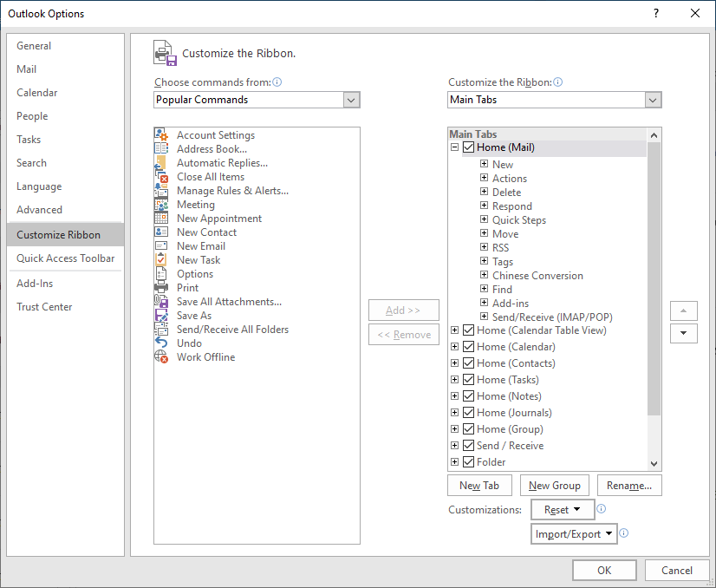Click the ribbon tree scroll down arrow
The image size is (716, 588).
[654, 464]
